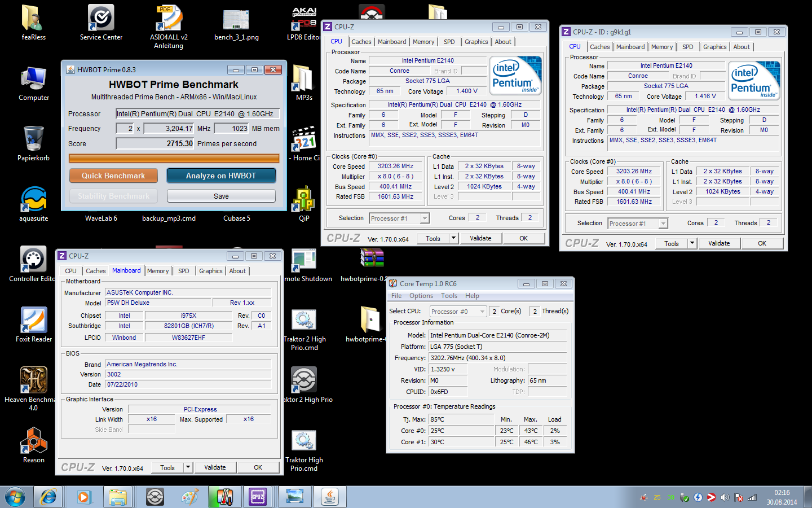Open About tab in g9k1g1 CPU-Z window
The image size is (812, 508).
click(x=742, y=47)
